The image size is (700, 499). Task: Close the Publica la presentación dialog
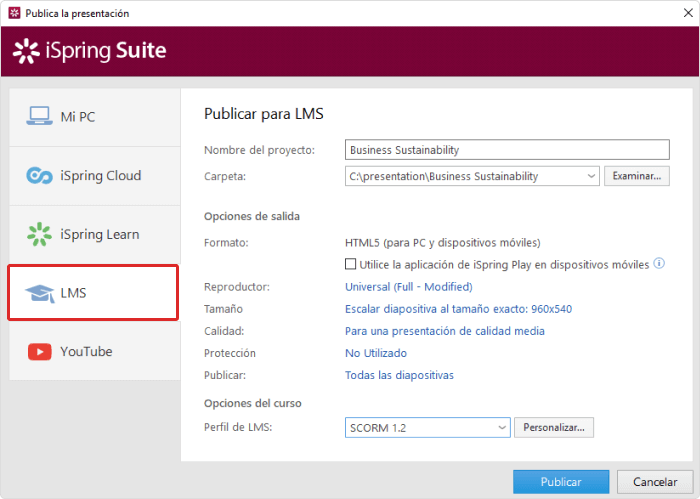688,13
